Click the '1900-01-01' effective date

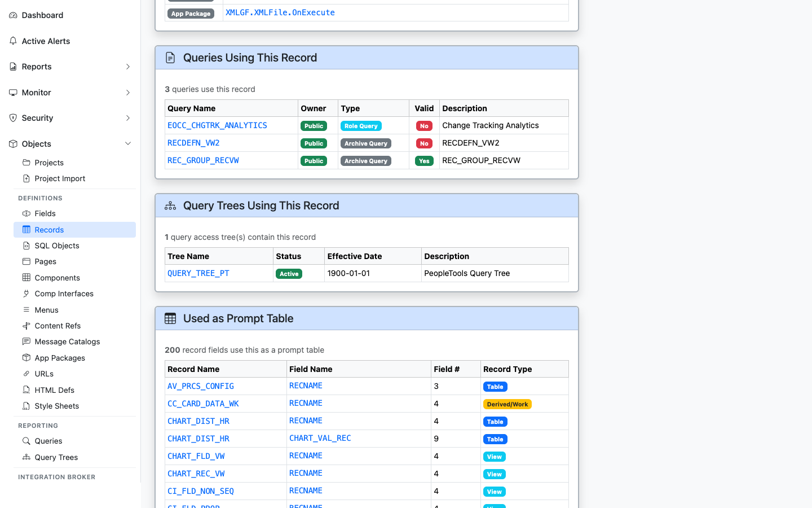[x=349, y=273]
